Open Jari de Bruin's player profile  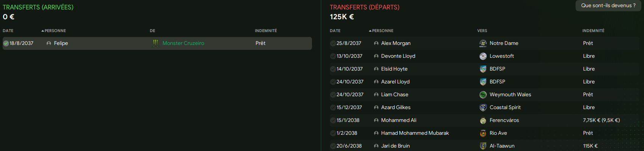click(396, 146)
